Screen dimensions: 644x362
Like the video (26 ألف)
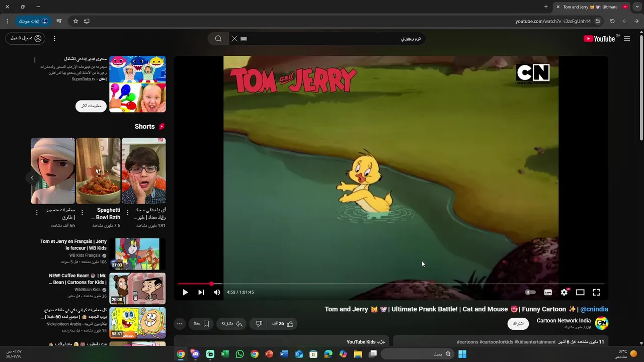coord(283,324)
